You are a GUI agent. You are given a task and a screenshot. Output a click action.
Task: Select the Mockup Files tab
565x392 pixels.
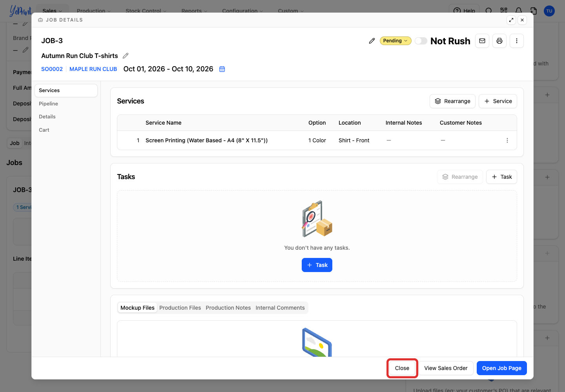[x=137, y=308]
